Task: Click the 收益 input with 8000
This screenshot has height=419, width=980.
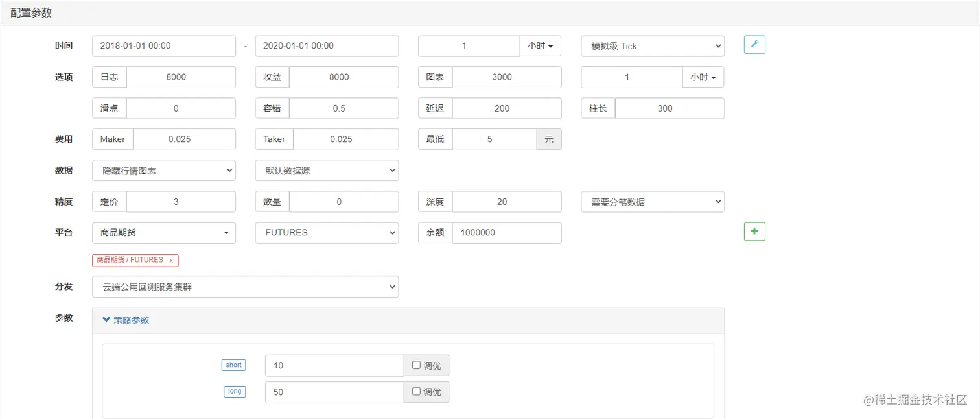Action: (x=344, y=77)
